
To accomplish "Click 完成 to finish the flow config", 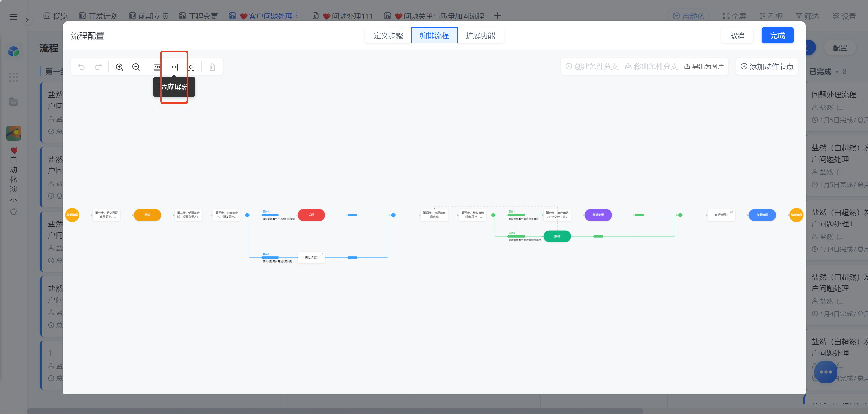I will click(778, 35).
